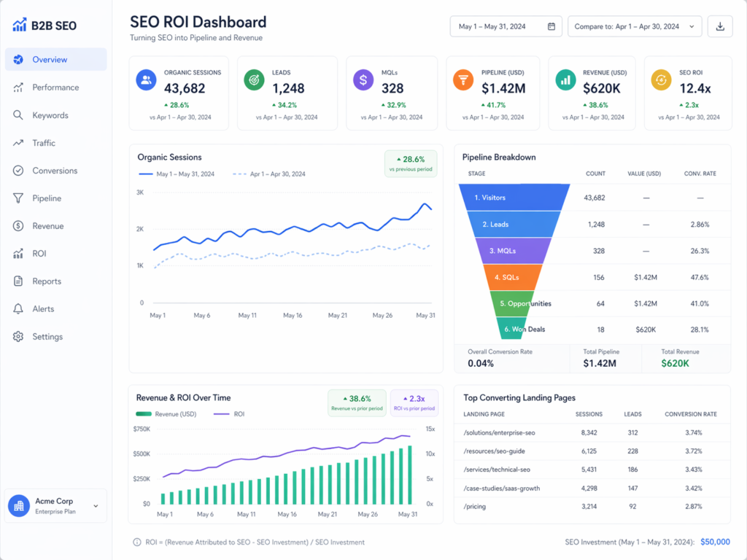
Task: Toggle the Apr 1 – Apr 30 legend series
Action: [268, 174]
